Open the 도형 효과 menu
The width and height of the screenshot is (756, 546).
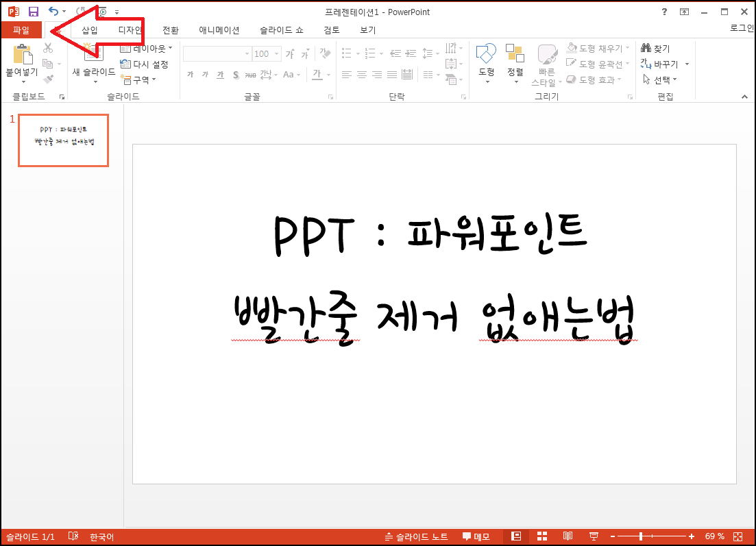(594, 79)
